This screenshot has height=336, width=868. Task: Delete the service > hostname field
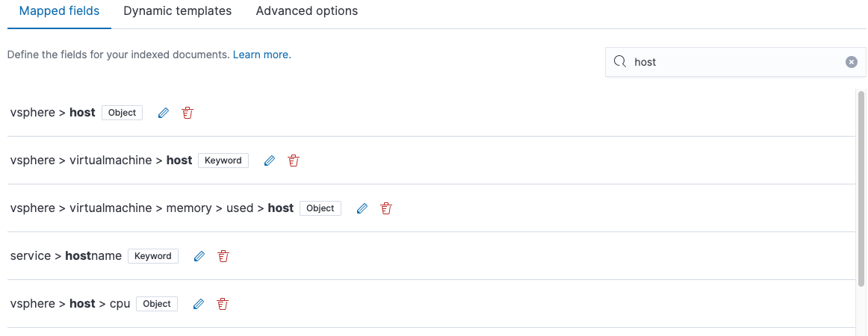[223, 256]
